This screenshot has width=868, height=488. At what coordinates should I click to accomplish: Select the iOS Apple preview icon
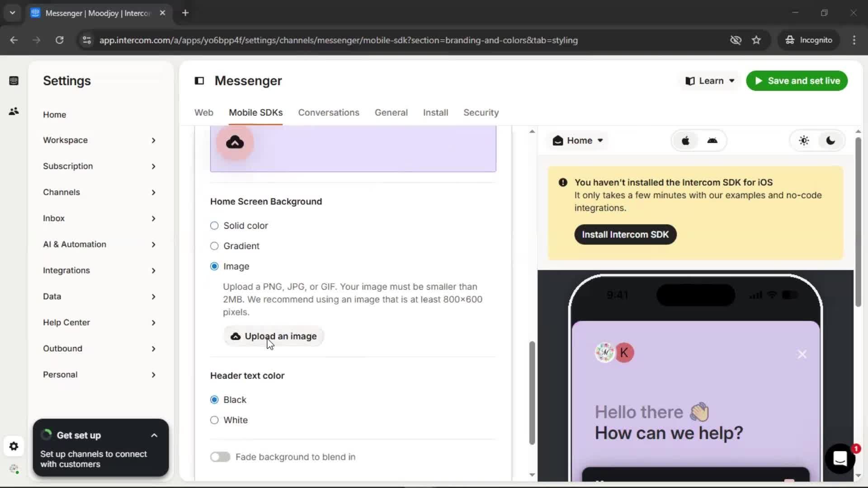click(x=685, y=141)
